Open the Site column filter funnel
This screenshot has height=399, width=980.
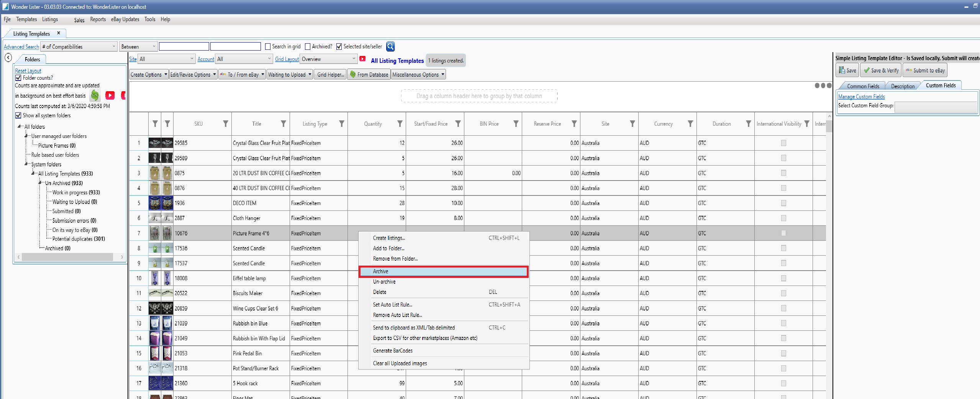coord(632,123)
